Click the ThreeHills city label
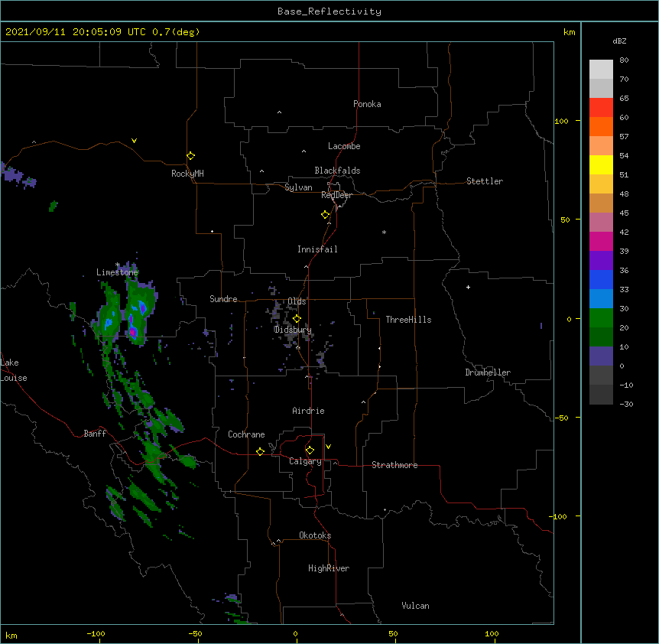Screen dimensions: 659x644 408,320
